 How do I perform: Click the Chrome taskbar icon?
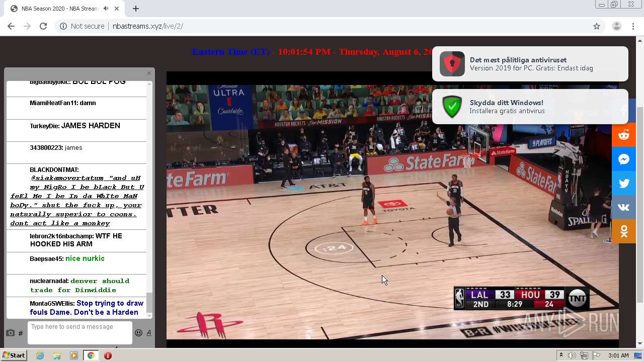pos(91,355)
